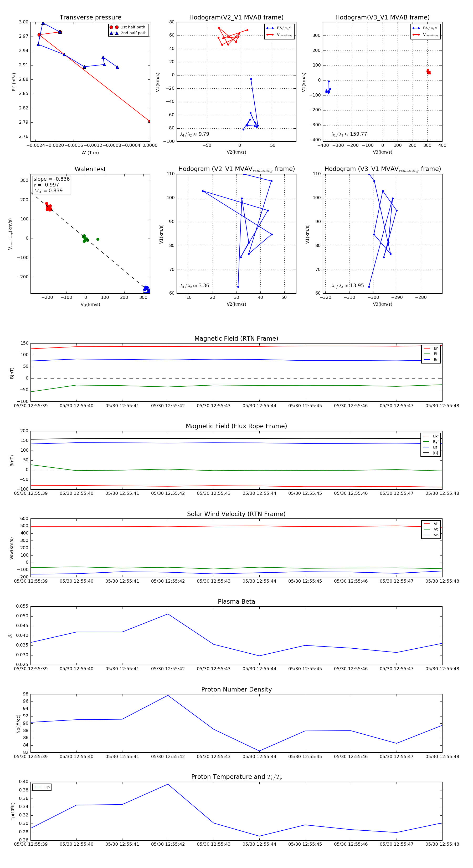Click the proton density minimum at 12:55:44

pyautogui.click(x=259, y=751)
